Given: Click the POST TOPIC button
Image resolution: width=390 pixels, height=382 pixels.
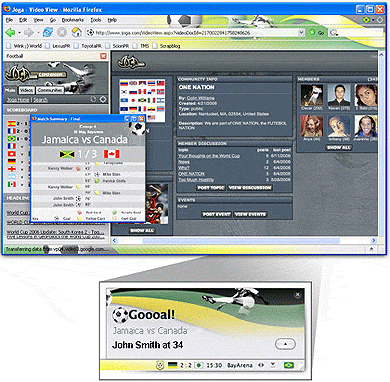Looking at the screenshot, I should [x=211, y=188].
